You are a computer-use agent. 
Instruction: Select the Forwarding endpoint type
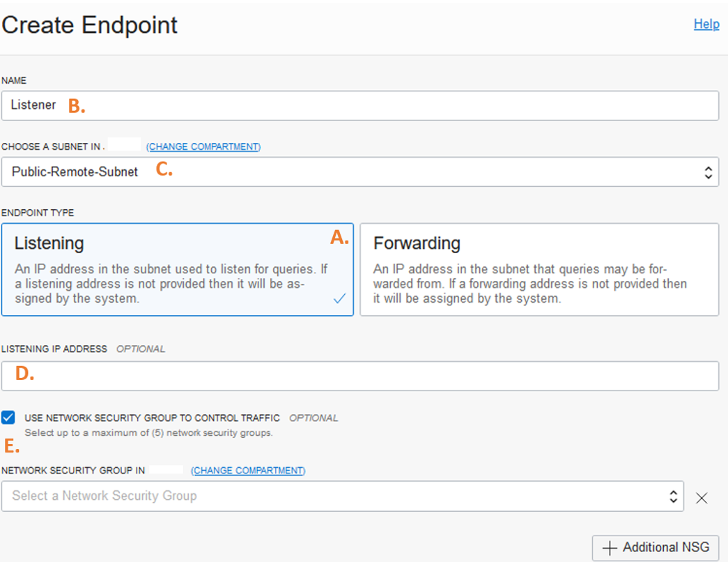point(539,270)
